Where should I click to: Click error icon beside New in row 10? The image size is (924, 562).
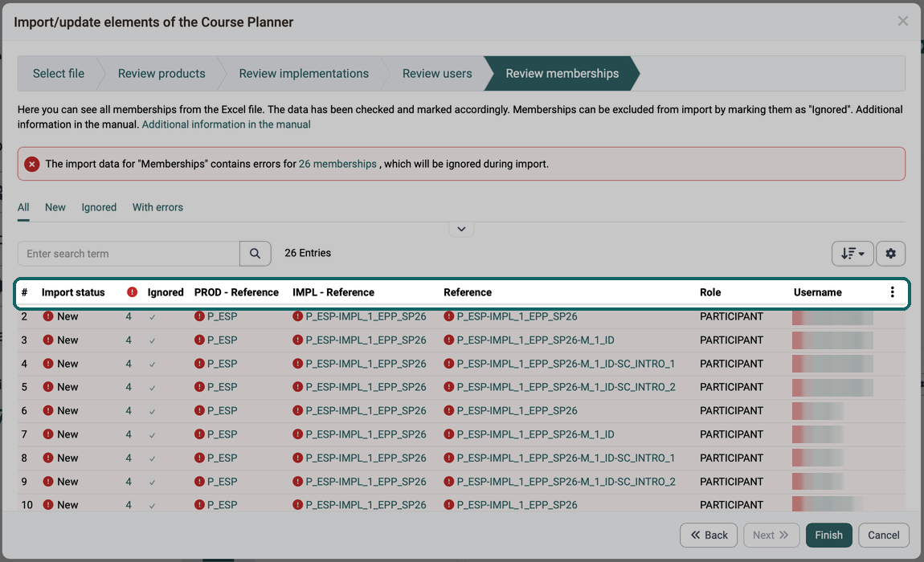pyautogui.click(x=48, y=505)
